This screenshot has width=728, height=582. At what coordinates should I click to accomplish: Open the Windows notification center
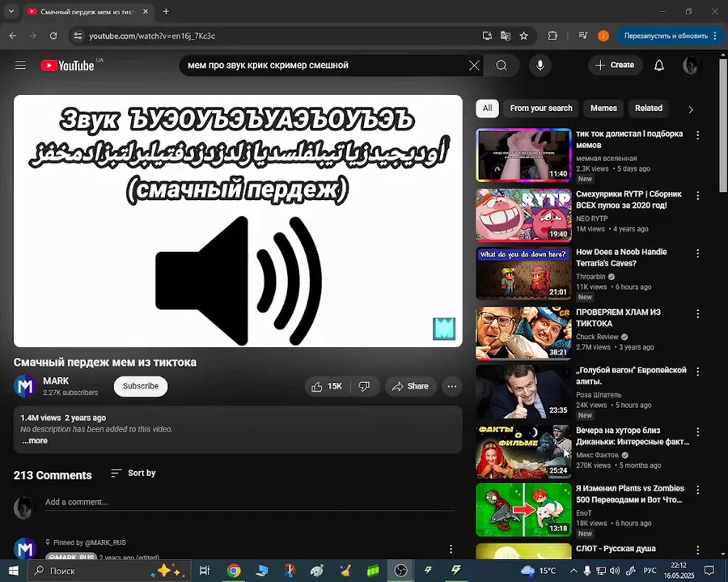(x=709, y=571)
